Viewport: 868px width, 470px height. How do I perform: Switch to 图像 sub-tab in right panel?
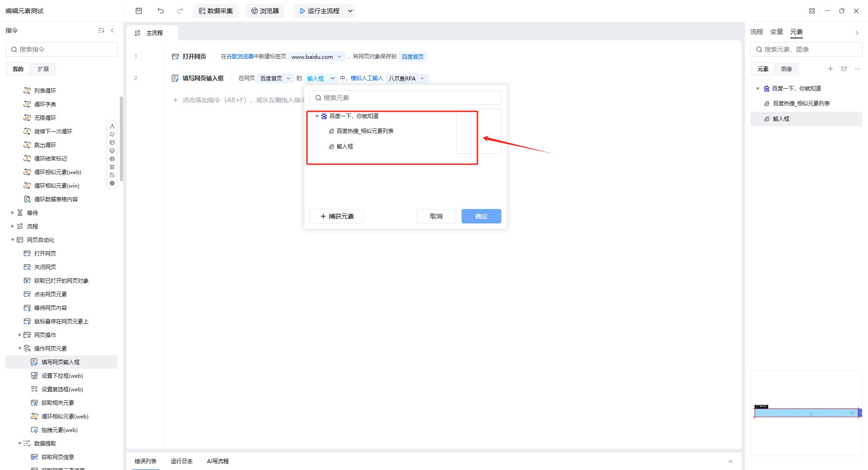(x=787, y=69)
